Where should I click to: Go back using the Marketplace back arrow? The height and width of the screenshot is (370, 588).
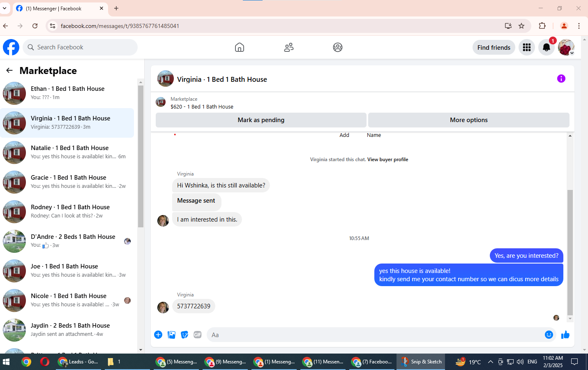tap(9, 70)
